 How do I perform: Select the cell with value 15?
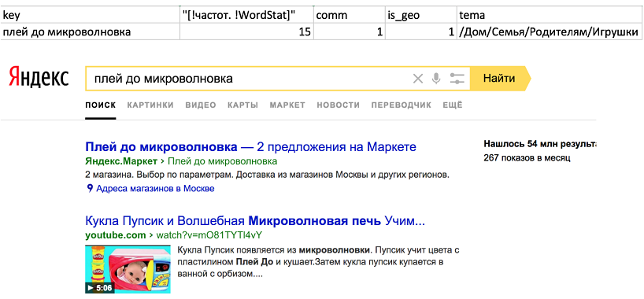click(x=246, y=31)
